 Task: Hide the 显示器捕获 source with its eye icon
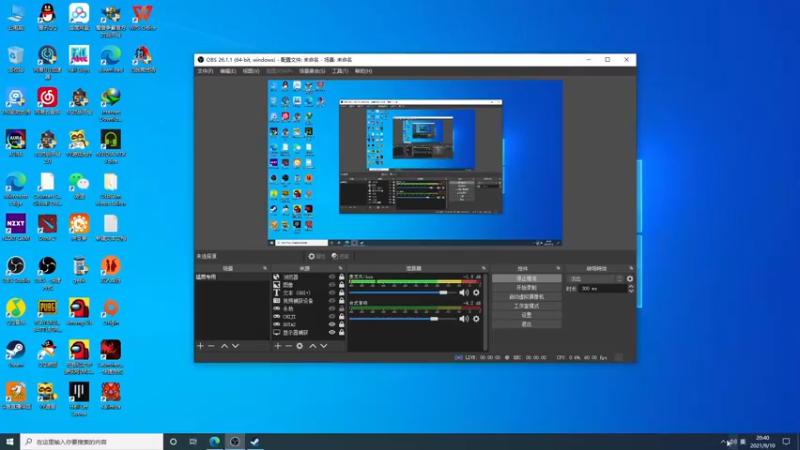click(332, 332)
